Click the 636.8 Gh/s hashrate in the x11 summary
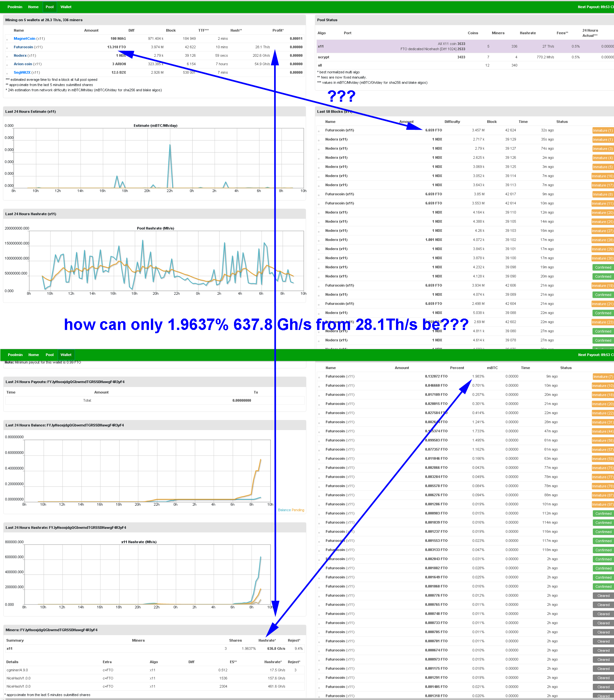Viewport: 614px width, 700px height. pos(276,648)
